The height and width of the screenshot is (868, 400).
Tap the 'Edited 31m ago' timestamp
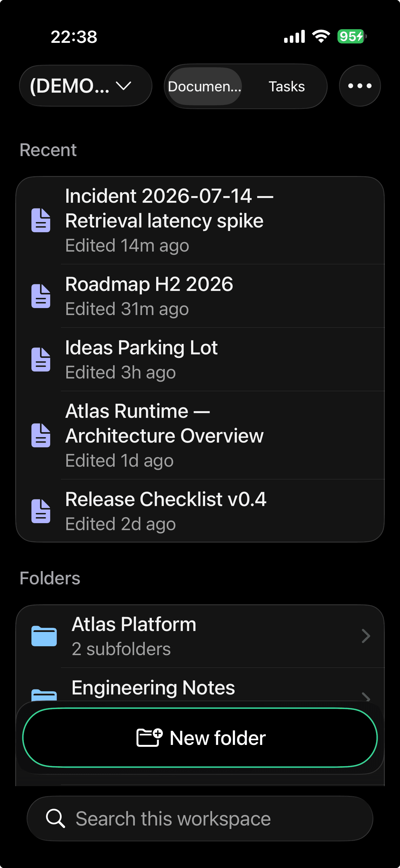127,309
